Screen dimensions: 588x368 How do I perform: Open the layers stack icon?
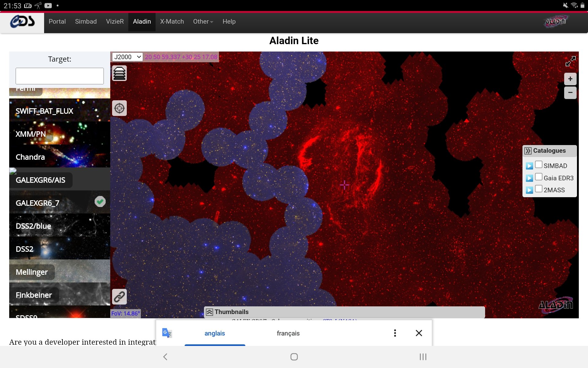[x=119, y=73]
